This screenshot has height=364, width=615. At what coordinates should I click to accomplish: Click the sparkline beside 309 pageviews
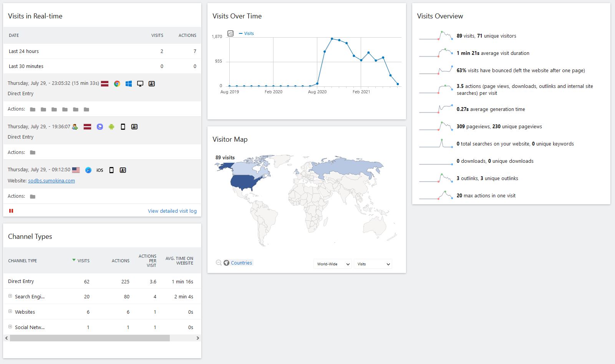coord(436,126)
